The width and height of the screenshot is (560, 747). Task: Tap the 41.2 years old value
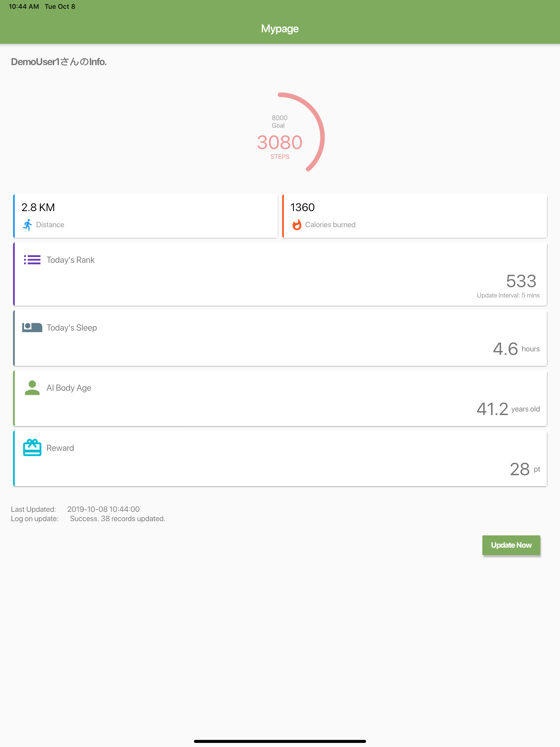tap(508, 409)
